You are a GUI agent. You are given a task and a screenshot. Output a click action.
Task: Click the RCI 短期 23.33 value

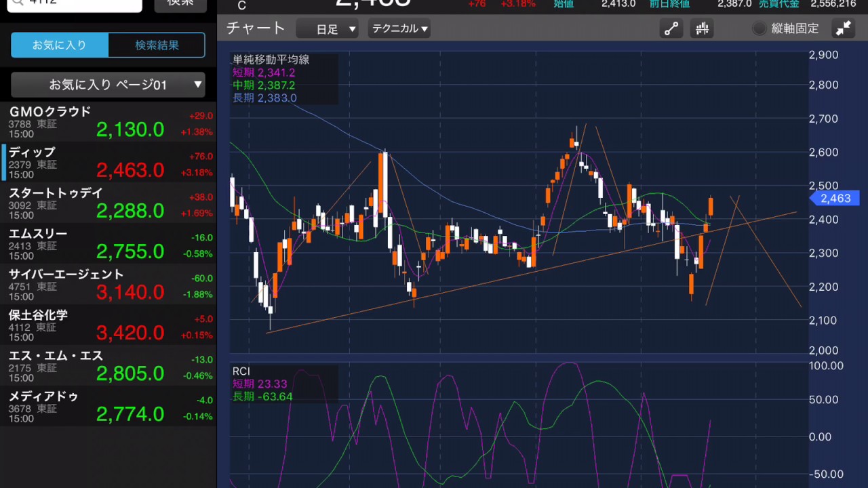pos(260,384)
